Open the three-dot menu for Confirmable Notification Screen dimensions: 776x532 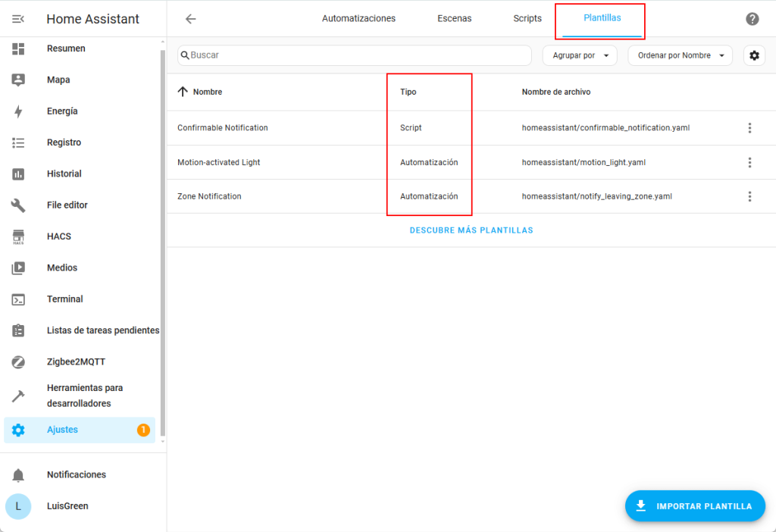749,128
